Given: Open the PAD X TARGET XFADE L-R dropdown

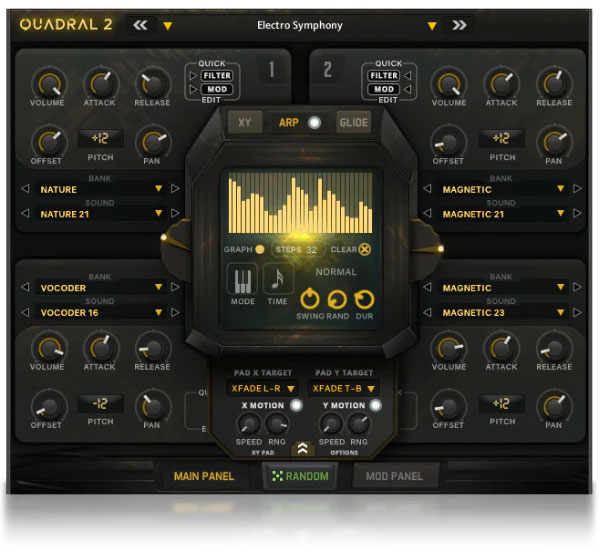Looking at the screenshot, I should coord(263,389).
